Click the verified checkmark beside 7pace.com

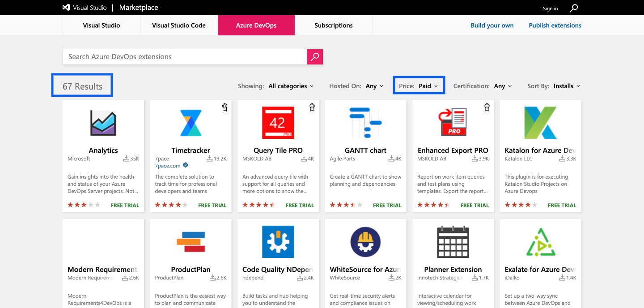pos(185,165)
